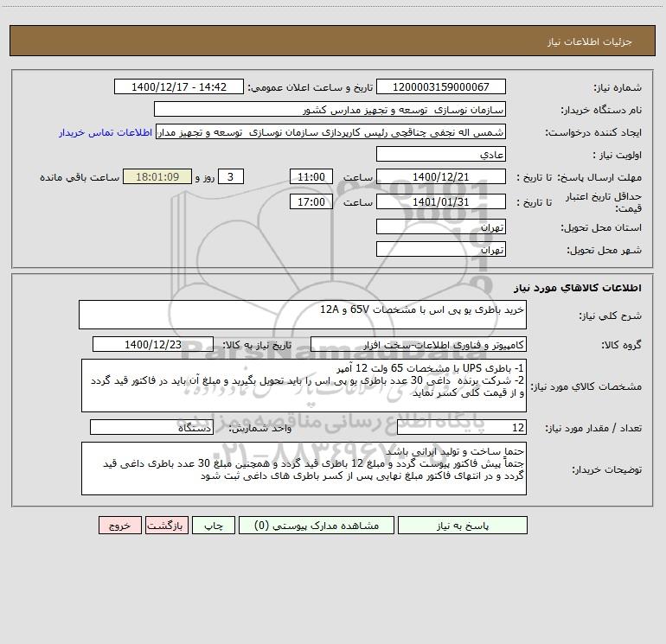Click the 'تعداد / مقدار مورد نیاز:' label

pos(593,428)
